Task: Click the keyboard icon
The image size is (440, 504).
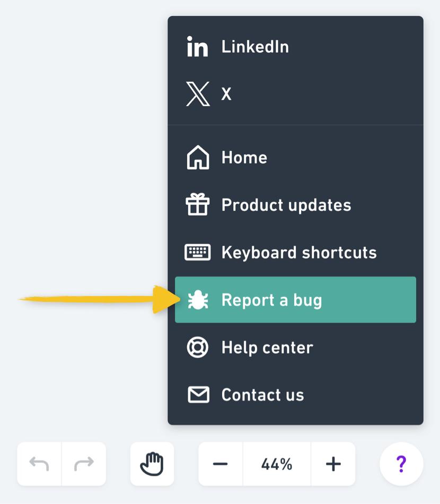Action: 198,252
